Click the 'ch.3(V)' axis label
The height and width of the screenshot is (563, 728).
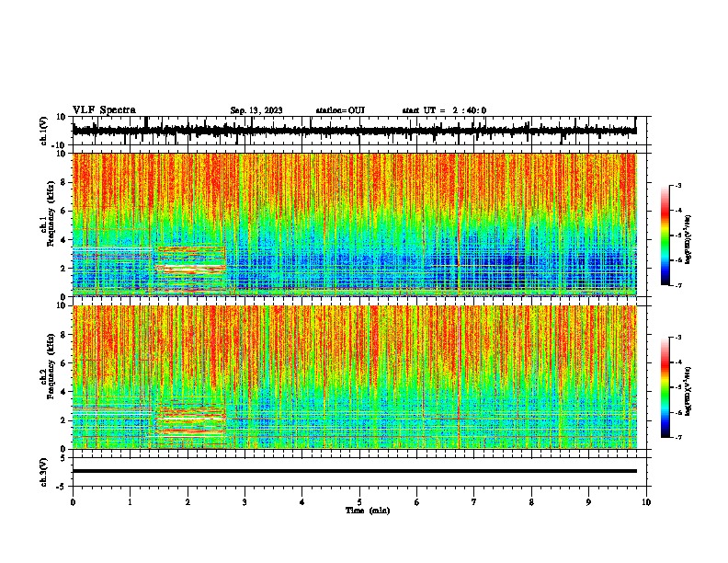(44, 472)
